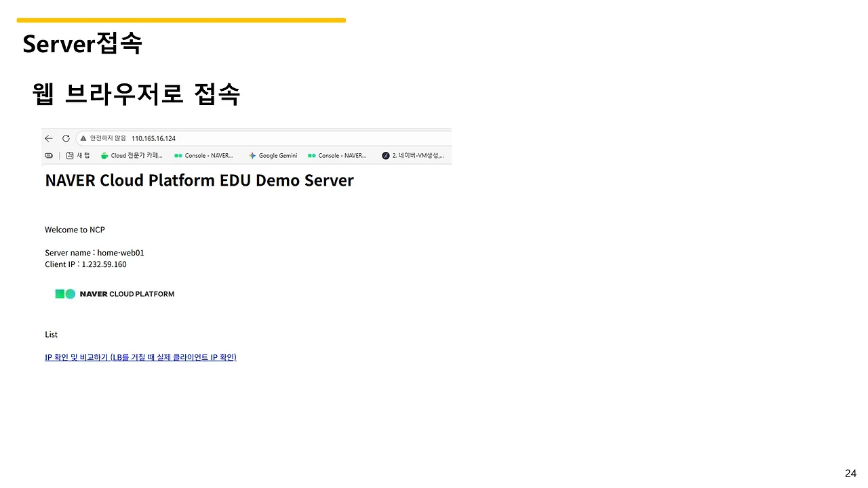Click the 'List' label above the link
This screenshot has width=868, height=488.
pyautogui.click(x=51, y=334)
